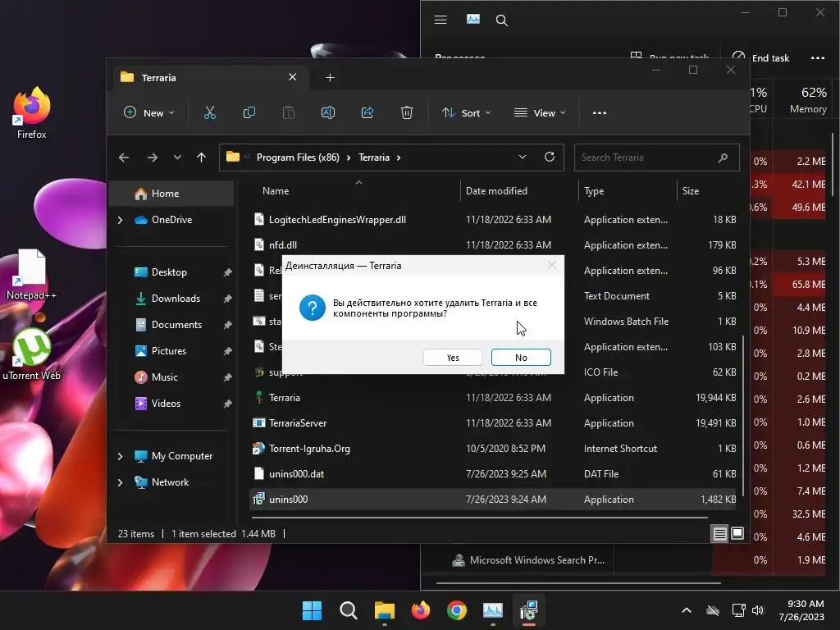
Task: Refresh the Terraria folder view
Action: pos(549,157)
